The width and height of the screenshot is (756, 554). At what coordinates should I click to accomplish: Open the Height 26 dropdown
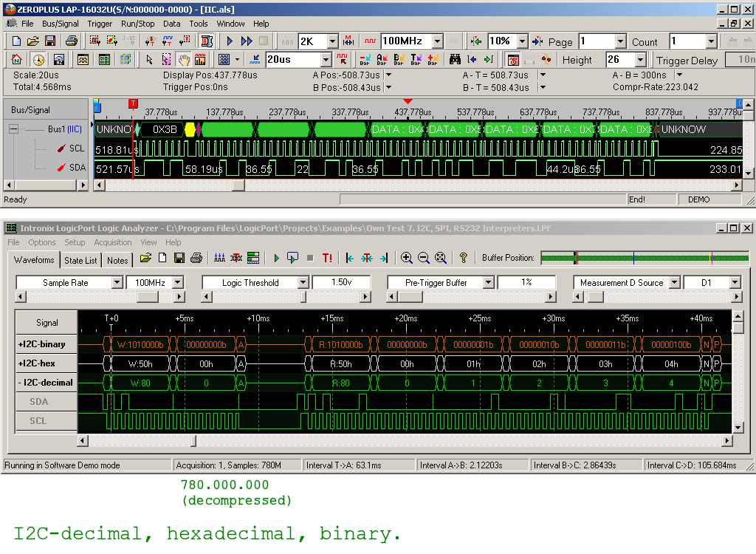pyautogui.click(x=640, y=60)
